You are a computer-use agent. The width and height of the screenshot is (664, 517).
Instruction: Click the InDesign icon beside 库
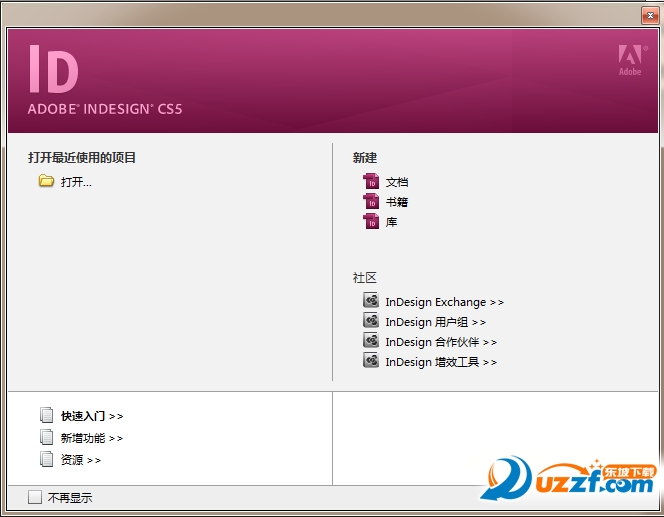(371, 221)
